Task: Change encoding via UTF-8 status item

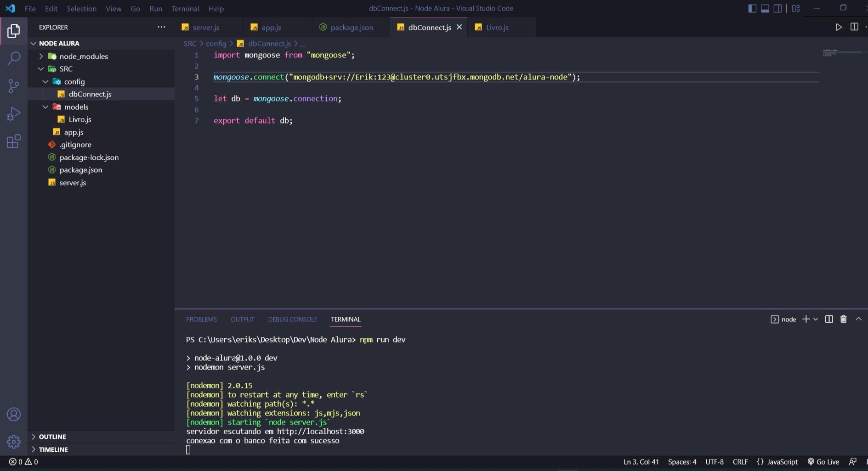Action: point(715,462)
